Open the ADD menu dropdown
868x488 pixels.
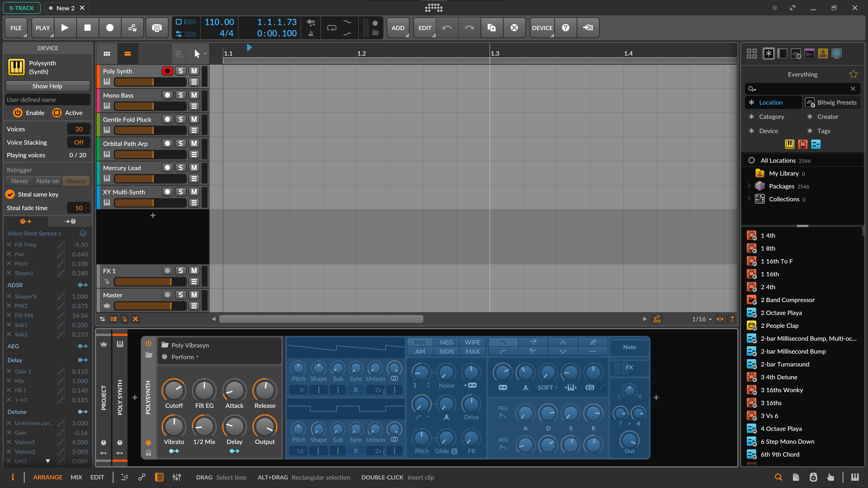398,28
